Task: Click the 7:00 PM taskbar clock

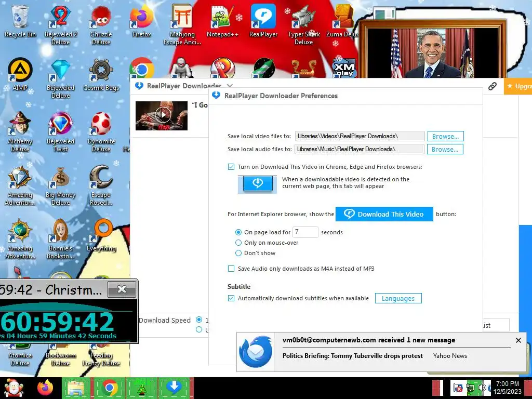Action: (x=508, y=388)
